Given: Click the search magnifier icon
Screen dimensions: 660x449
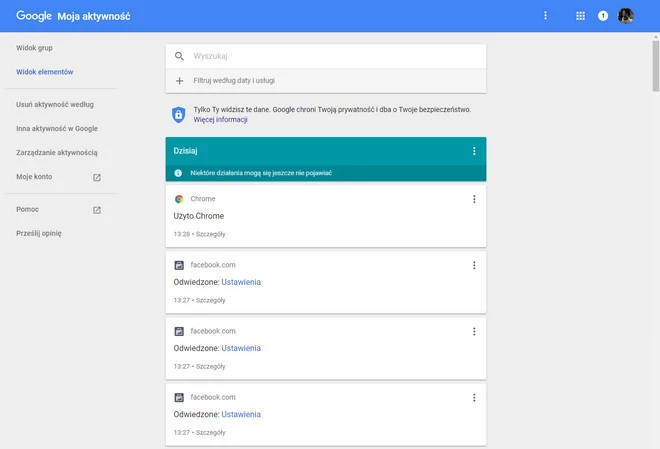Looking at the screenshot, I should coord(180,57).
